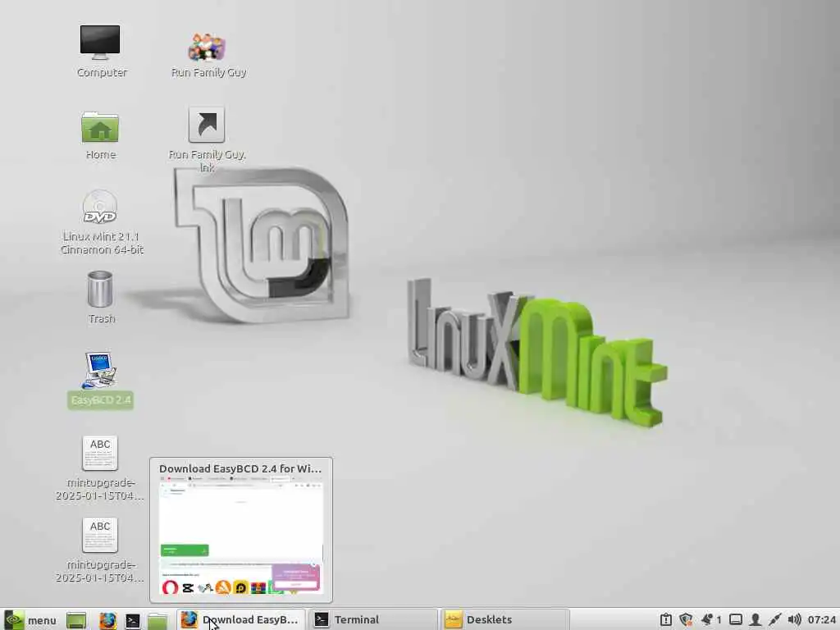Viewport: 840px width, 630px height.
Task: Select the EasyBCD 2.4 desktop icon
Action: pos(100,370)
